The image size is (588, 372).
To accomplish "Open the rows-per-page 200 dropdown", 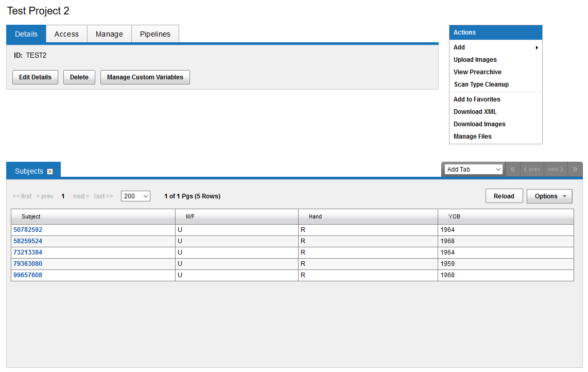I will (x=135, y=196).
